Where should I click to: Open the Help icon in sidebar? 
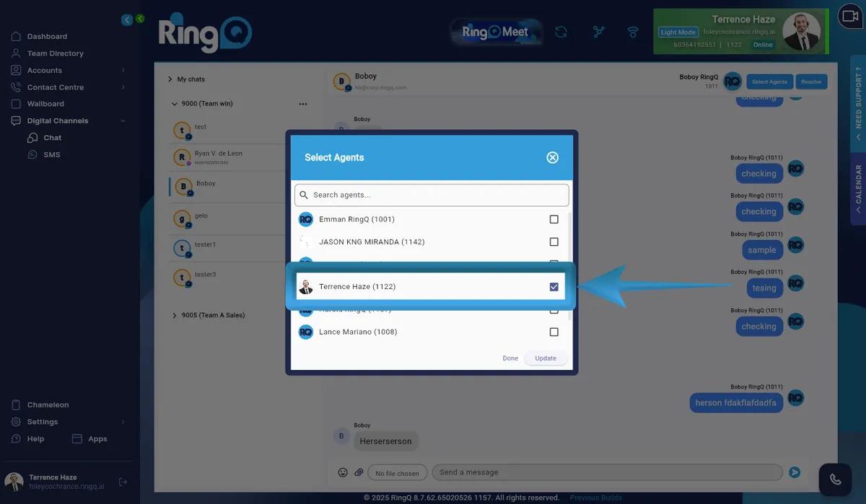(x=16, y=438)
